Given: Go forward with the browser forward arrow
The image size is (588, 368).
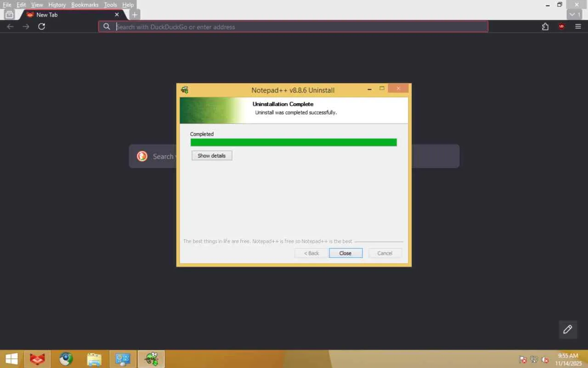Looking at the screenshot, I should pos(26,27).
